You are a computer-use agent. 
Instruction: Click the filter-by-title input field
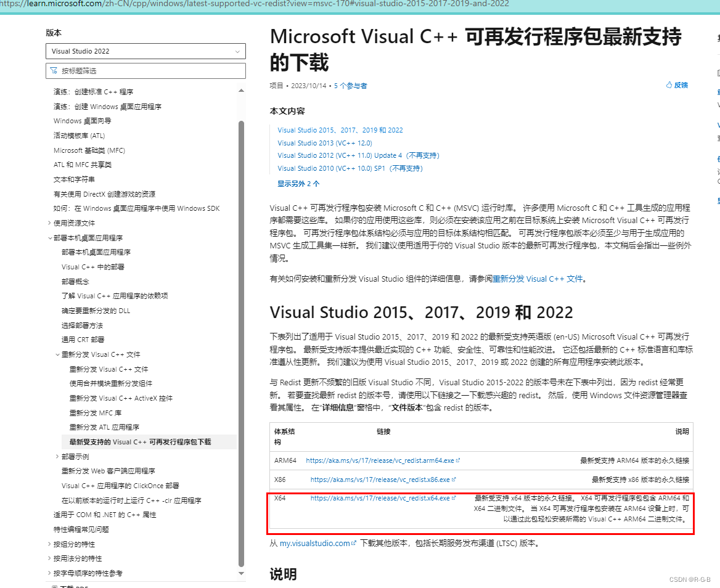(145, 71)
